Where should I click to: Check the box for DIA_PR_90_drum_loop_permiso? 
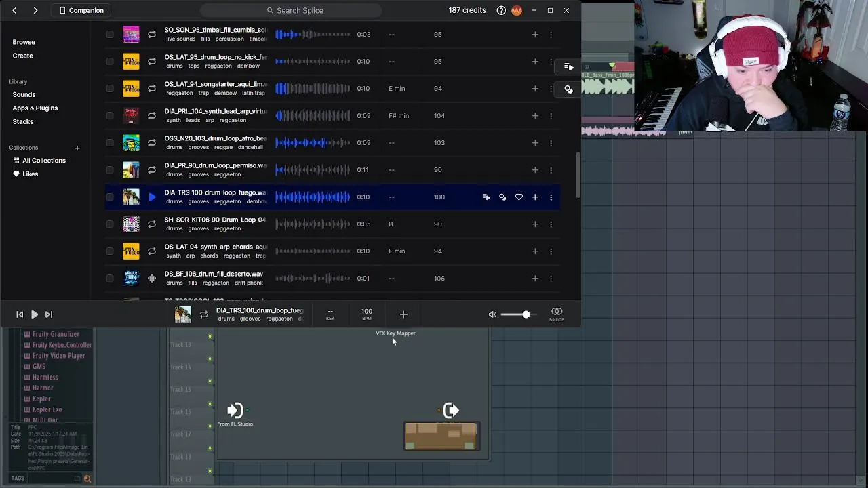(110, 169)
